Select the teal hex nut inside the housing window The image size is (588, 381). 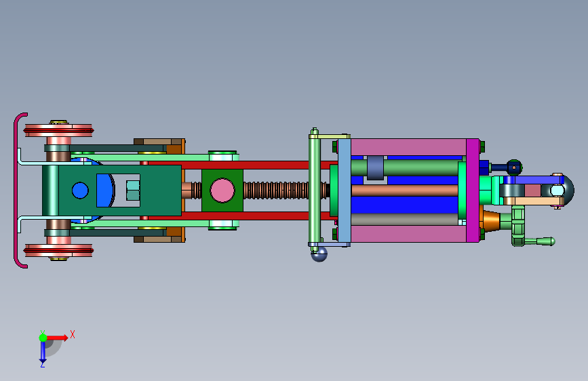pos(133,190)
